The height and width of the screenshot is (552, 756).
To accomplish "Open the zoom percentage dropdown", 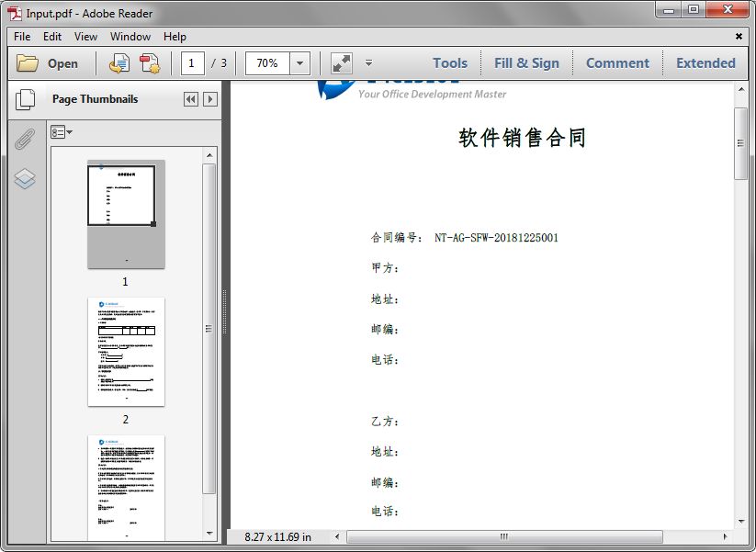I will tap(298, 62).
